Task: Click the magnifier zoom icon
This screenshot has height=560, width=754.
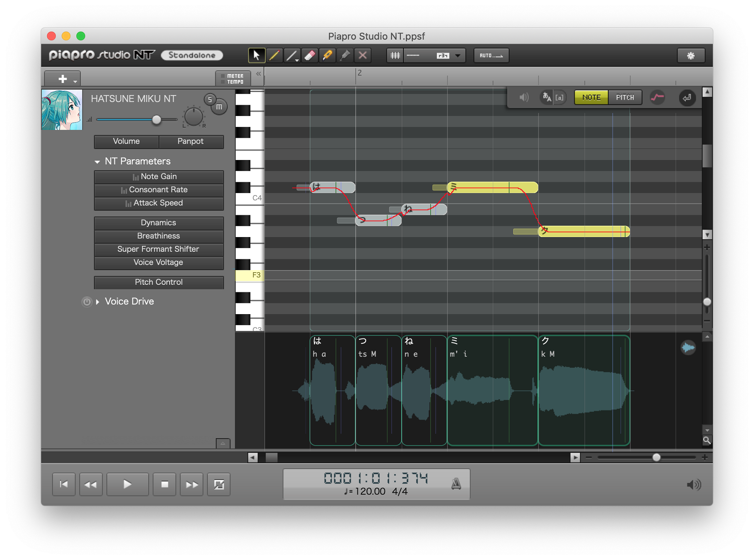Action: pos(707,440)
